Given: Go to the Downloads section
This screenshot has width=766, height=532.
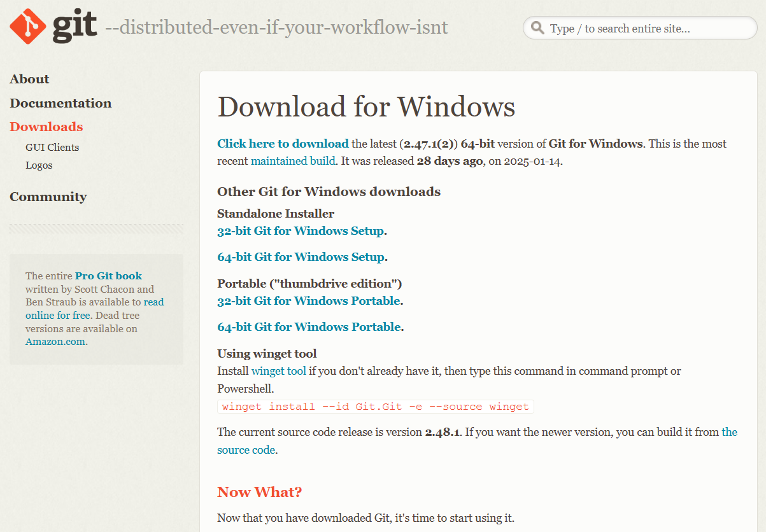Looking at the screenshot, I should [46, 127].
